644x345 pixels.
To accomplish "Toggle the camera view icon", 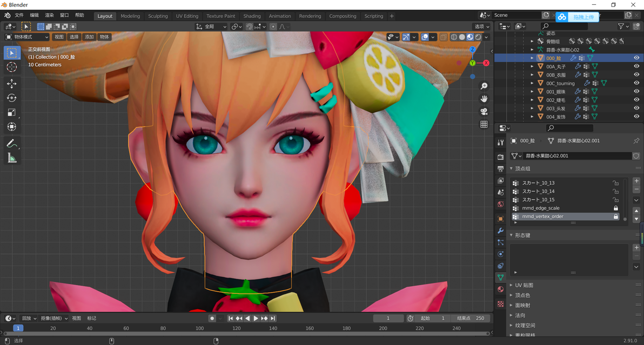I will [484, 111].
